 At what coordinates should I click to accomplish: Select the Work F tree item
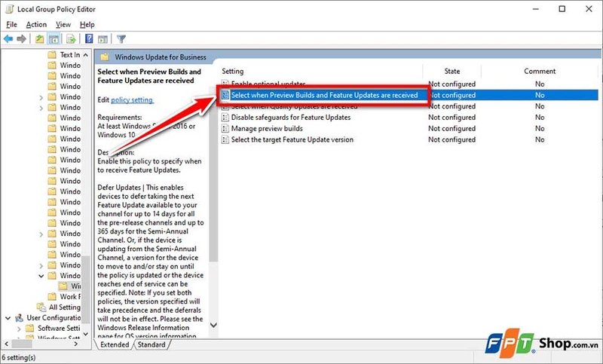70,297
